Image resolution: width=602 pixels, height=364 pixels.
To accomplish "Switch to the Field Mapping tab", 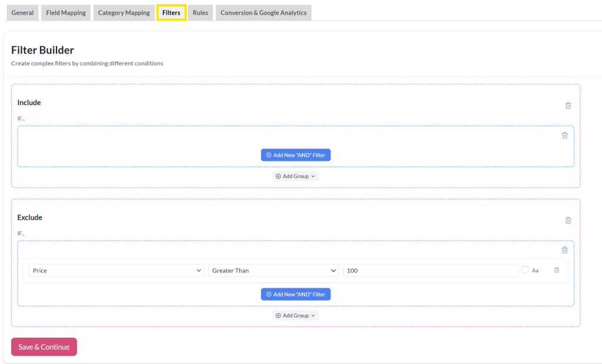I will (65, 12).
